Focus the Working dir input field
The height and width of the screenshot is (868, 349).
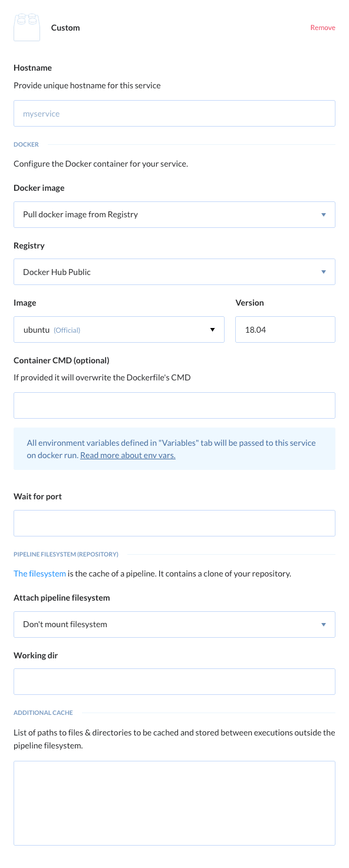[174, 681]
